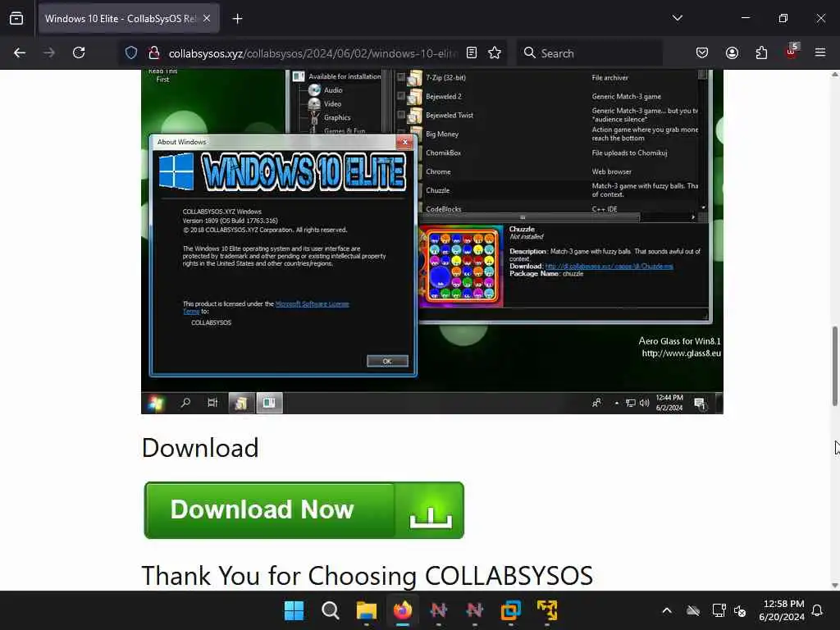840x630 pixels.
Task: Open the tracking protection shield icon
Action: pos(131,52)
